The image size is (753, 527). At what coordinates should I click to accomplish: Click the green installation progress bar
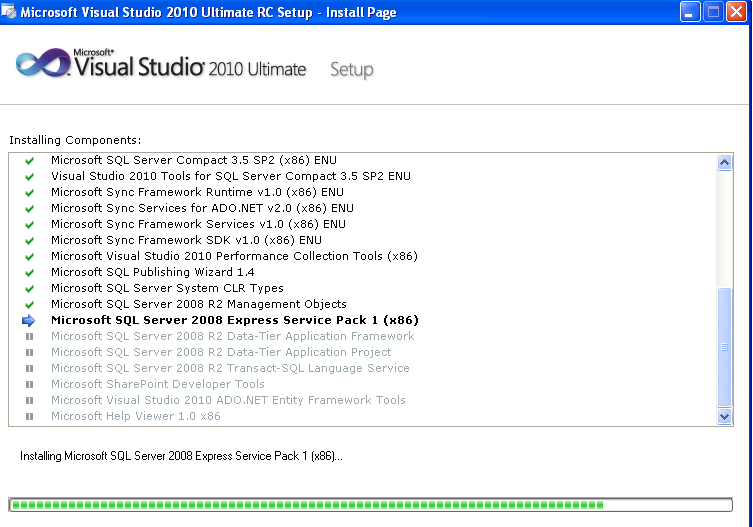[x=370, y=504]
